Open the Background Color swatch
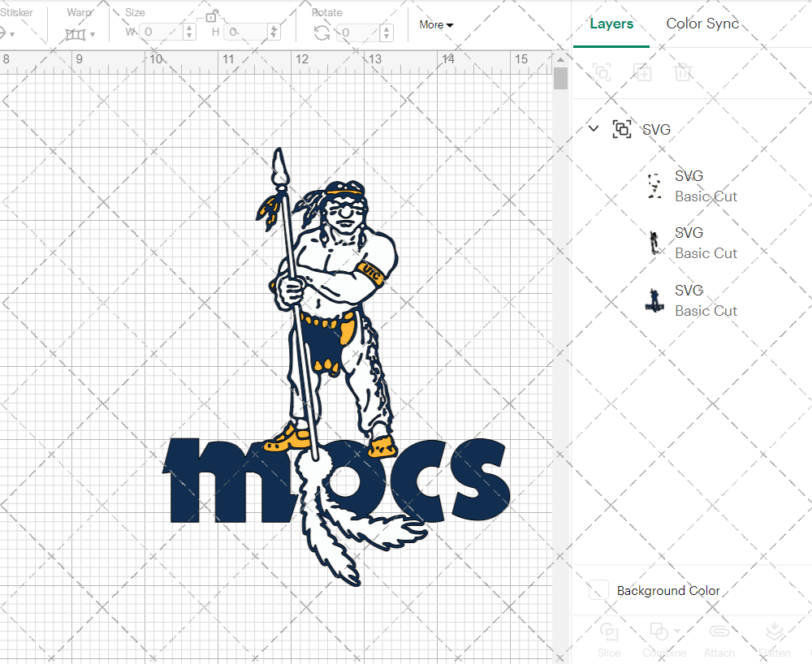This screenshot has height=664, width=812. point(598,591)
